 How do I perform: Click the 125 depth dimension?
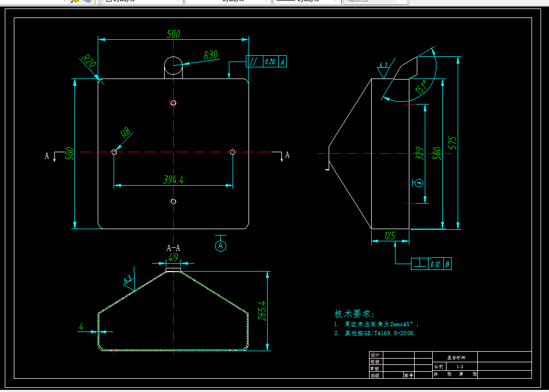[390, 236]
